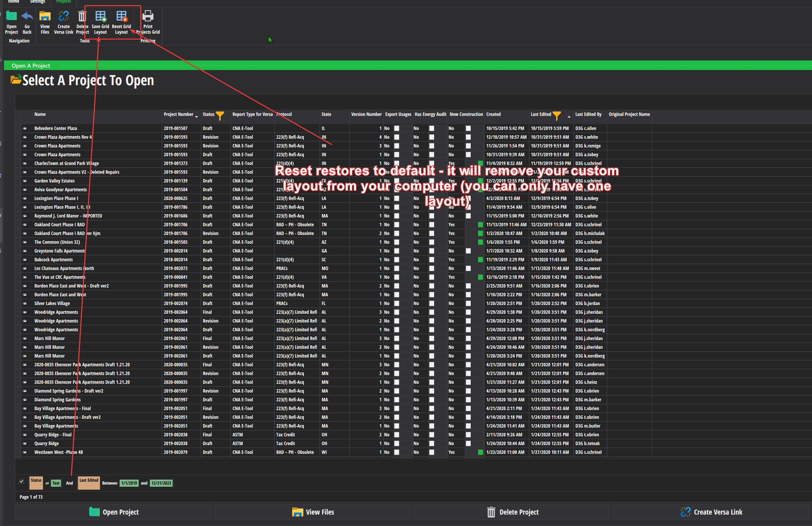
Task: Expand the Belvedere Center Plaza row
Action: pos(25,128)
